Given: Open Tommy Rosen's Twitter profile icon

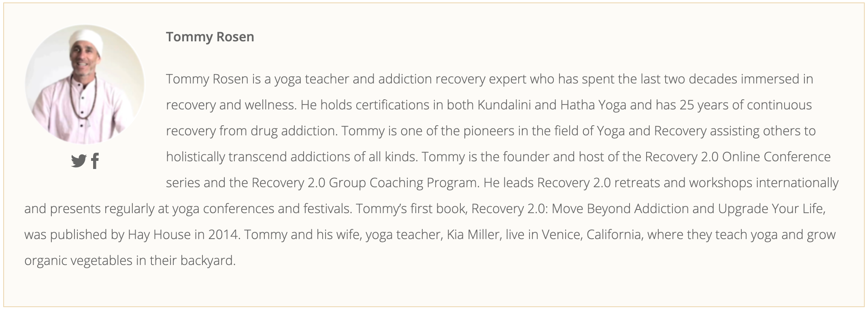Looking at the screenshot, I should [x=79, y=161].
